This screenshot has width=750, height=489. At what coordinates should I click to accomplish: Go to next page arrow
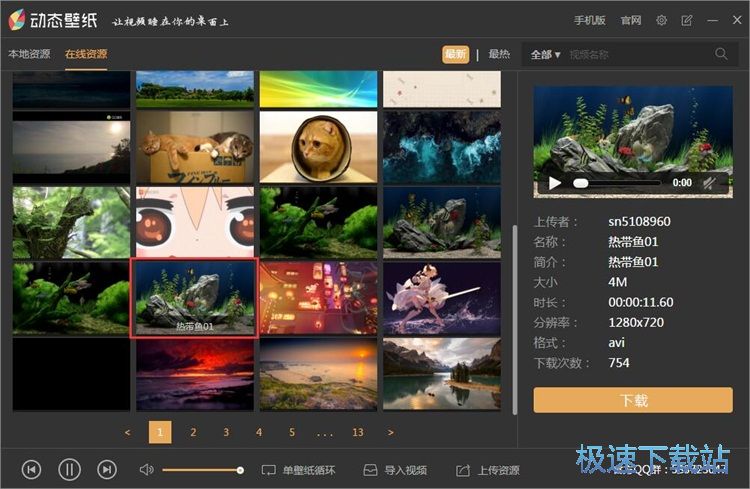[x=390, y=432]
